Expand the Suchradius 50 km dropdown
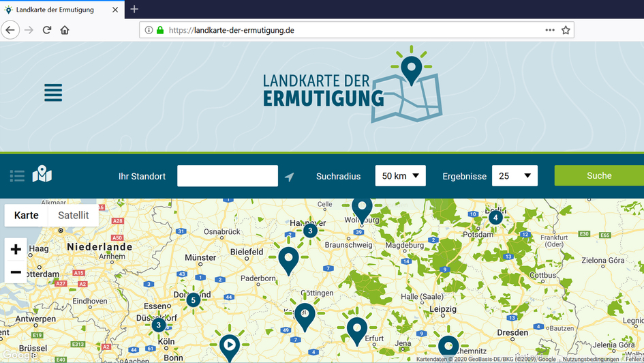 pos(401,176)
